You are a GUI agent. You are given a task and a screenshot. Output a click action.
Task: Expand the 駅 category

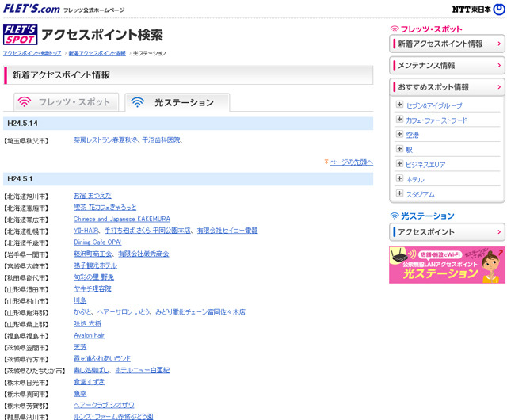(x=399, y=149)
